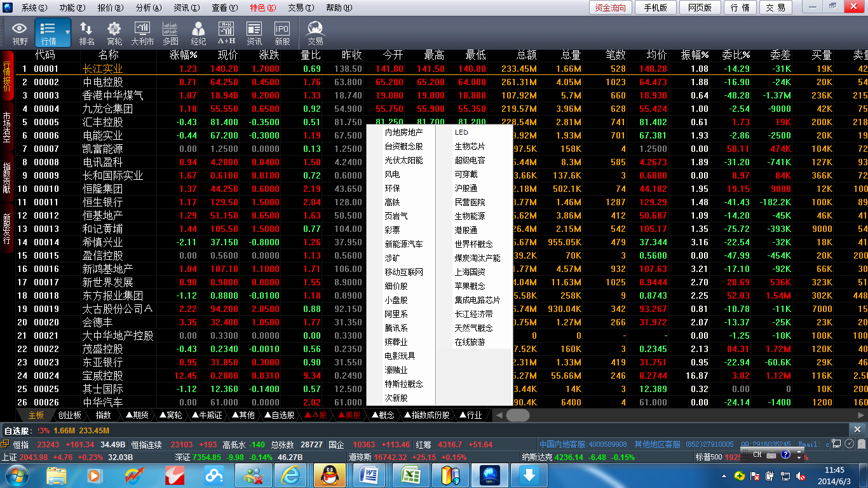
Task: Switch to the 指数 bottom tab
Action: [103, 415]
